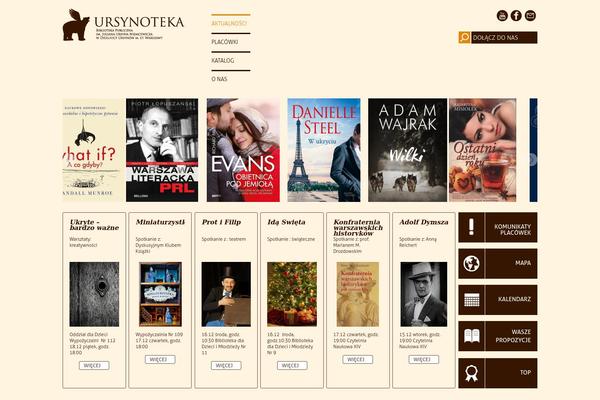The image size is (600, 400).
Task: Open the Evans Obietnica pod jemiołą cover
Action: click(243, 150)
